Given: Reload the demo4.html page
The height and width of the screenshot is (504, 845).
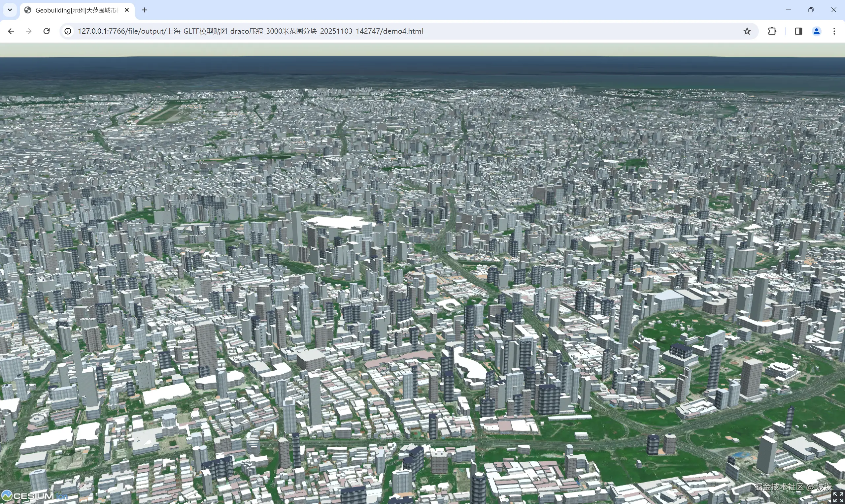Looking at the screenshot, I should (47, 31).
